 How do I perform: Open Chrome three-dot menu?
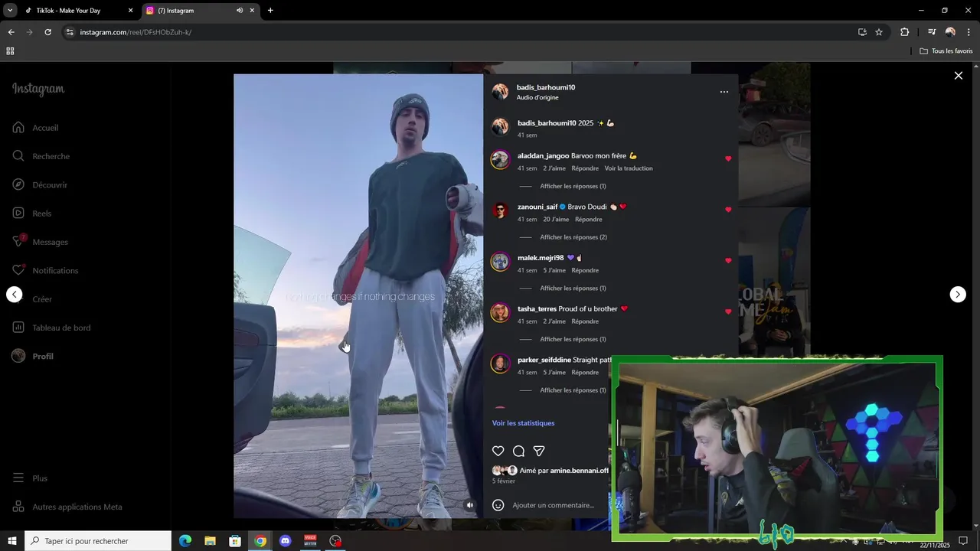[969, 32]
